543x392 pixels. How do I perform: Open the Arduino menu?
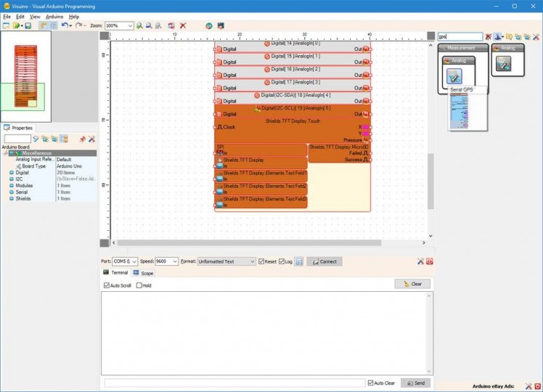54,16
